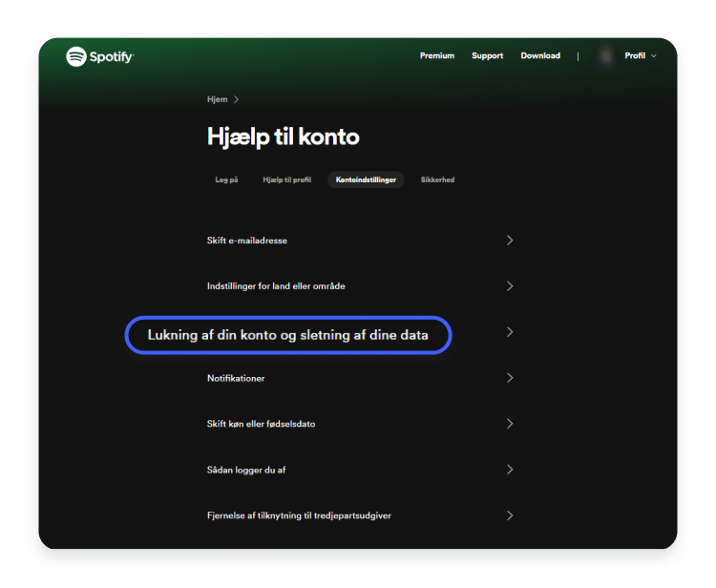This screenshot has height=588, width=716.
Task: Open Sådan logger du af article
Action: click(246, 470)
